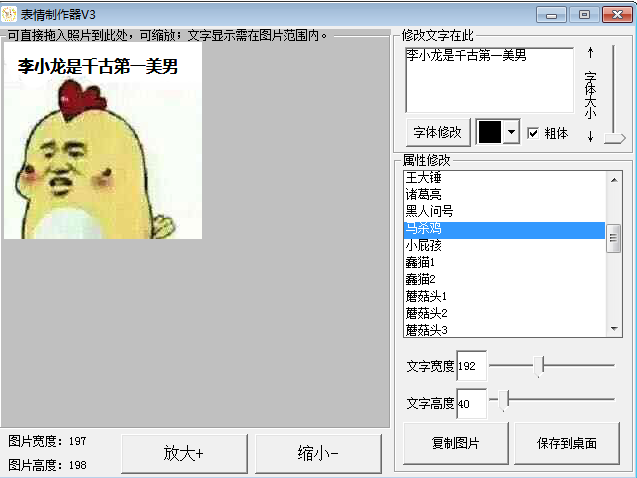Click the template list scrollbar thumb
The width and height of the screenshot is (637, 478).
(x=613, y=238)
